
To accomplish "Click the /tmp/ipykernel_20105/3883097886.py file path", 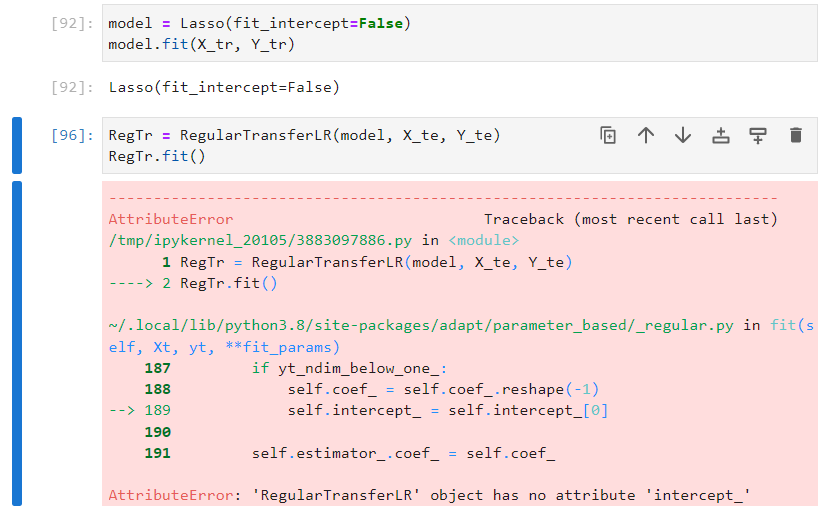I will (x=260, y=240).
